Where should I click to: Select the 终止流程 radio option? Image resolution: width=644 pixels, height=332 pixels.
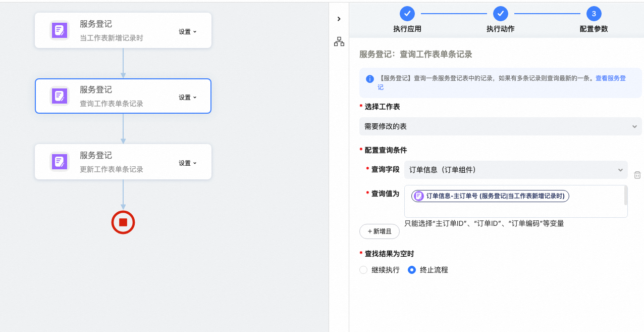click(x=412, y=270)
